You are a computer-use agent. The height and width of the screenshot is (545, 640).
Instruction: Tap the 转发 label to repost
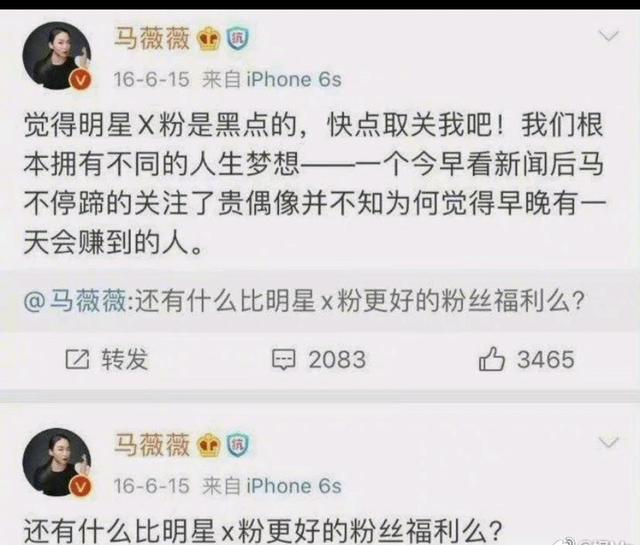pos(125,360)
